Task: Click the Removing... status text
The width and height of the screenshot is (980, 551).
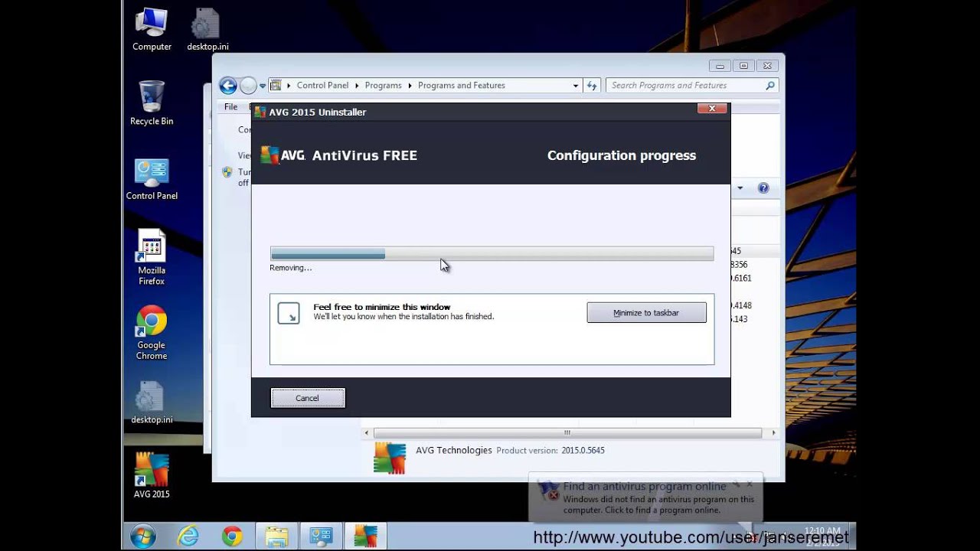Action: [x=291, y=268]
